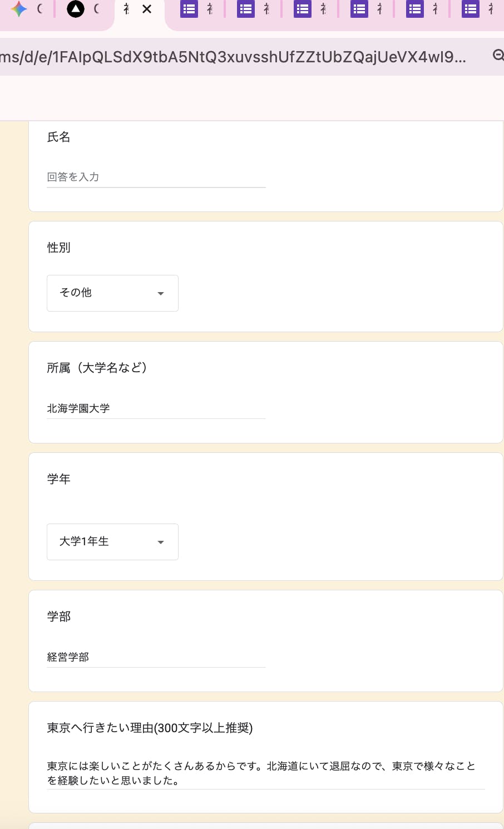The image size is (504, 829).
Task: Click the 所属 field containing 北海学園大学
Action: pyautogui.click(x=156, y=408)
